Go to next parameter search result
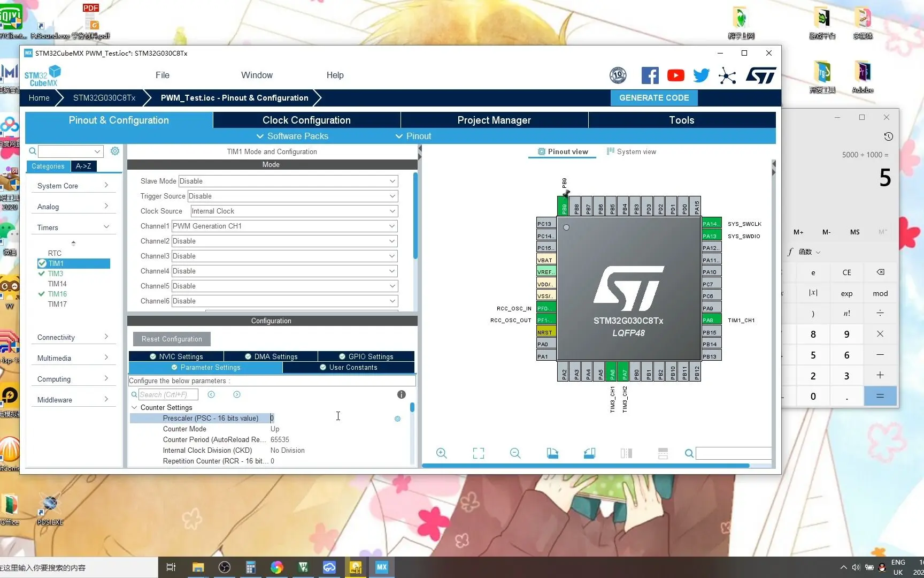This screenshot has height=578, width=924. [x=237, y=394]
